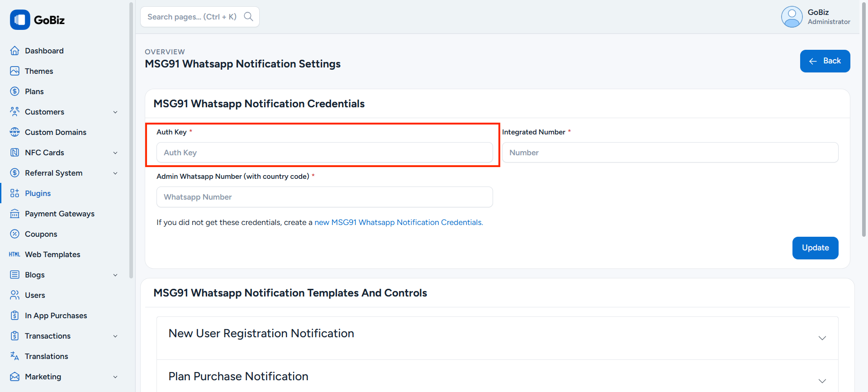Image resolution: width=868 pixels, height=392 pixels.
Task: Expand Plan Purchase Notification chevron
Action: click(x=822, y=381)
